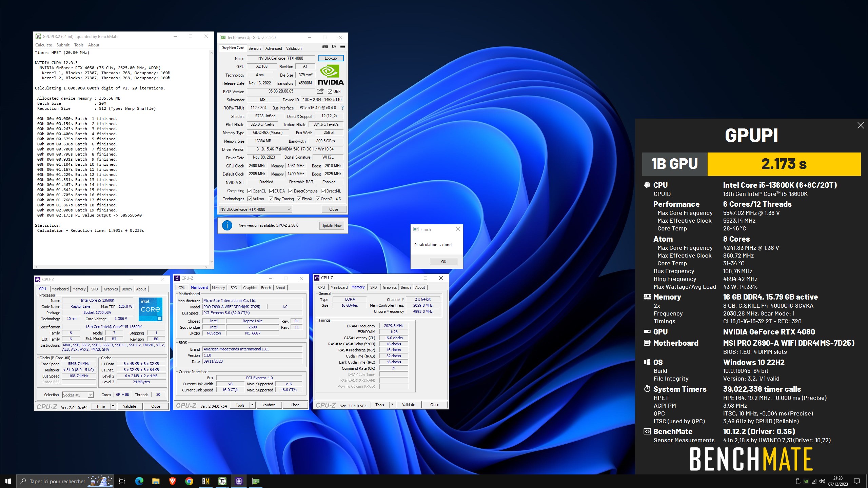This screenshot has width=868, height=488.
Task: Open the SPD tab in CPU-Z Memory window
Action: pos(373,287)
